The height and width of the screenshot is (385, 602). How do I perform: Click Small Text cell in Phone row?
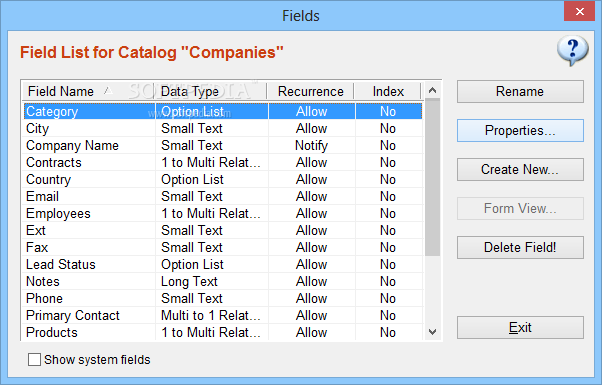[212, 299]
